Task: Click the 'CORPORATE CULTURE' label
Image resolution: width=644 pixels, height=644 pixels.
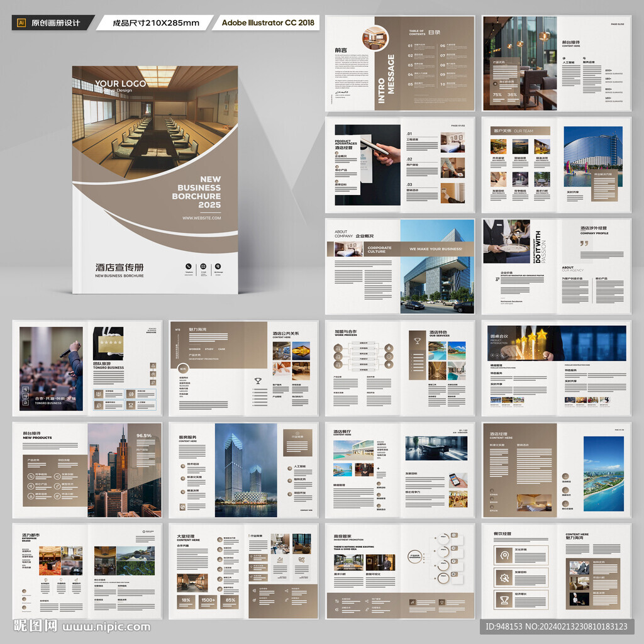Action: [x=379, y=249]
